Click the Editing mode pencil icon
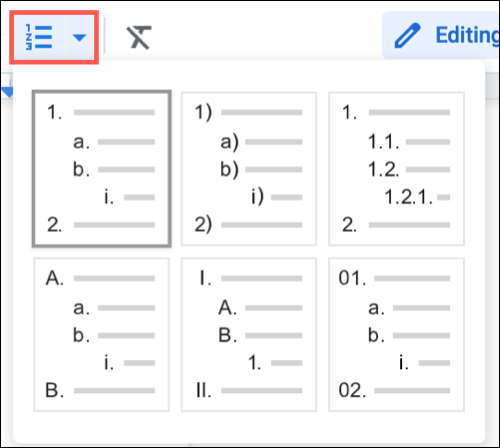 point(407,35)
